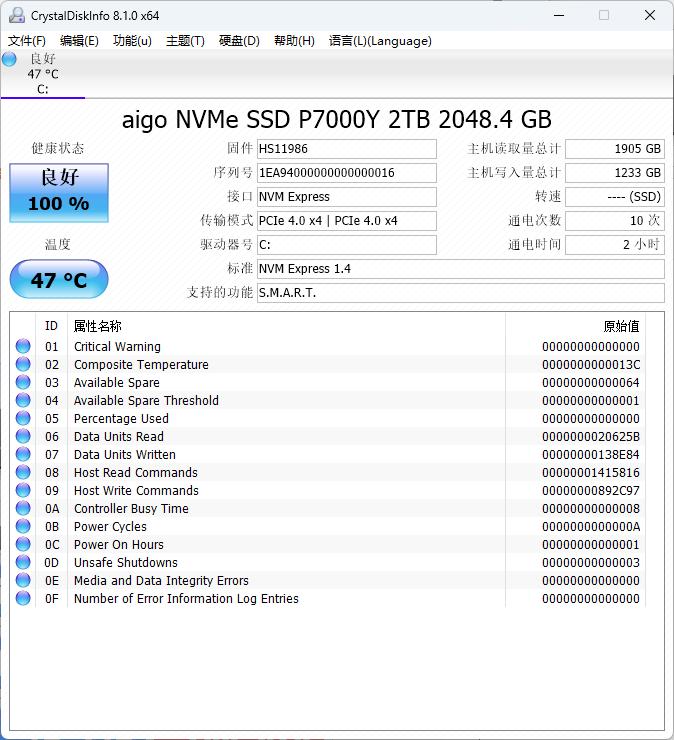Click status orb for Power On Hours row
This screenshot has height=740, width=674.
(x=23, y=544)
